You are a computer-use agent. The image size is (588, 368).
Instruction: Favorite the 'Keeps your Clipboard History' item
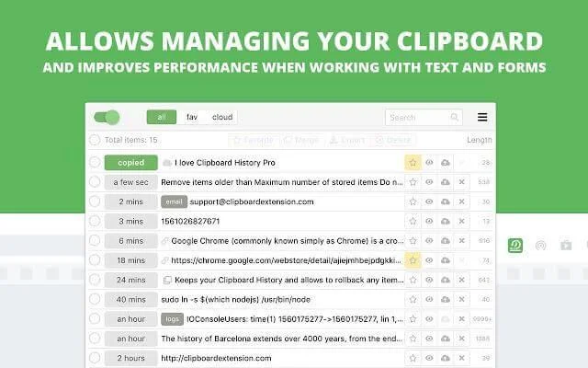[413, 280]
